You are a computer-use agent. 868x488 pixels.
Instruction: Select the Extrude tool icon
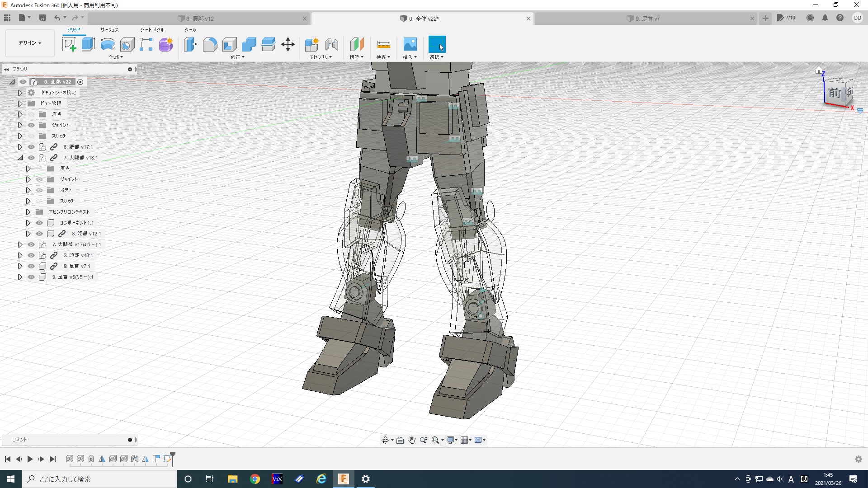88,44
